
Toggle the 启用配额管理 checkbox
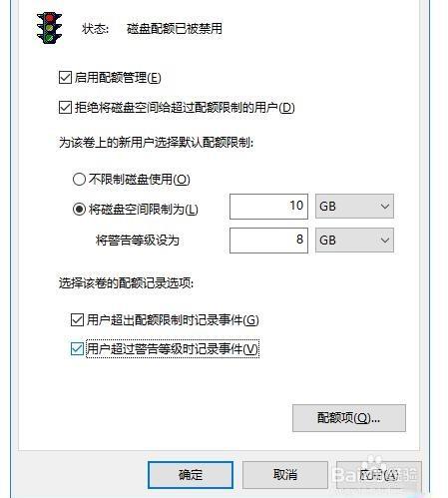pyautogui.click(x=65, y=78)
